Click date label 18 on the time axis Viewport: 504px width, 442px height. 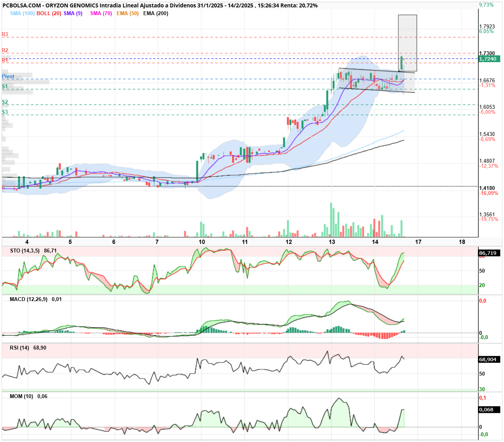pyautogui.click(x=462, y=242)
